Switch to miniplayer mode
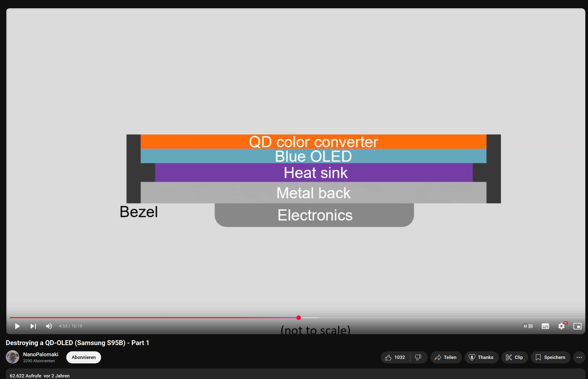This screenshot has height=379, width=588. click(577, 326)
